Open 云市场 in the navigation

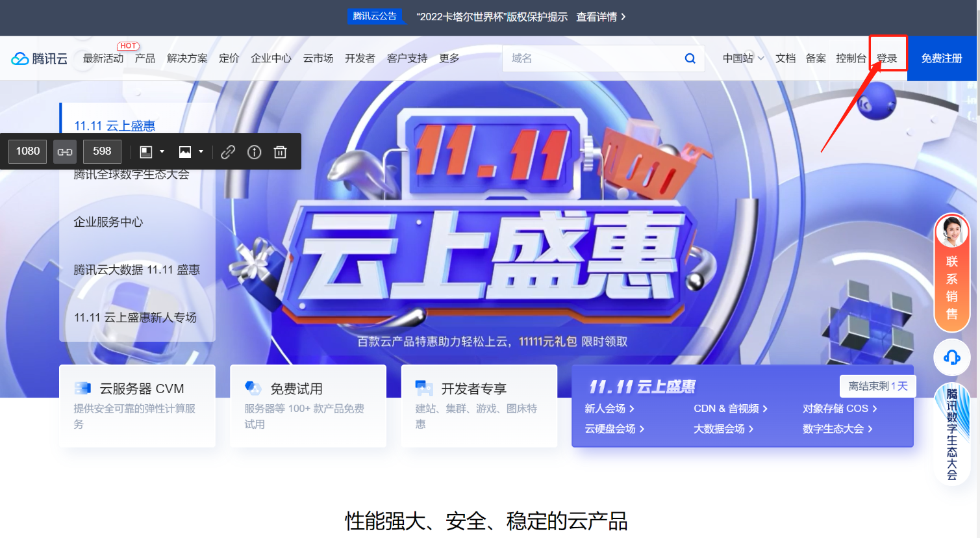click(318, 58)
